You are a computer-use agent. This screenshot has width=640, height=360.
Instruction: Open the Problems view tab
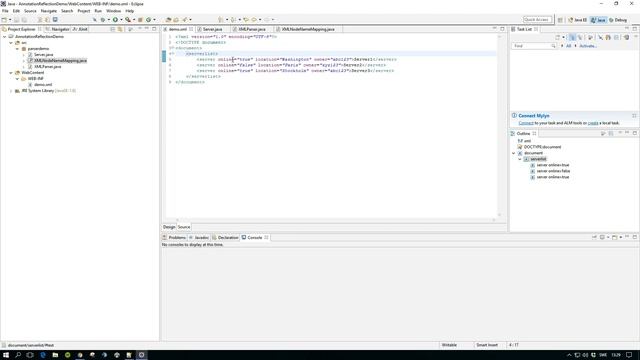click(x=175, y=238)
